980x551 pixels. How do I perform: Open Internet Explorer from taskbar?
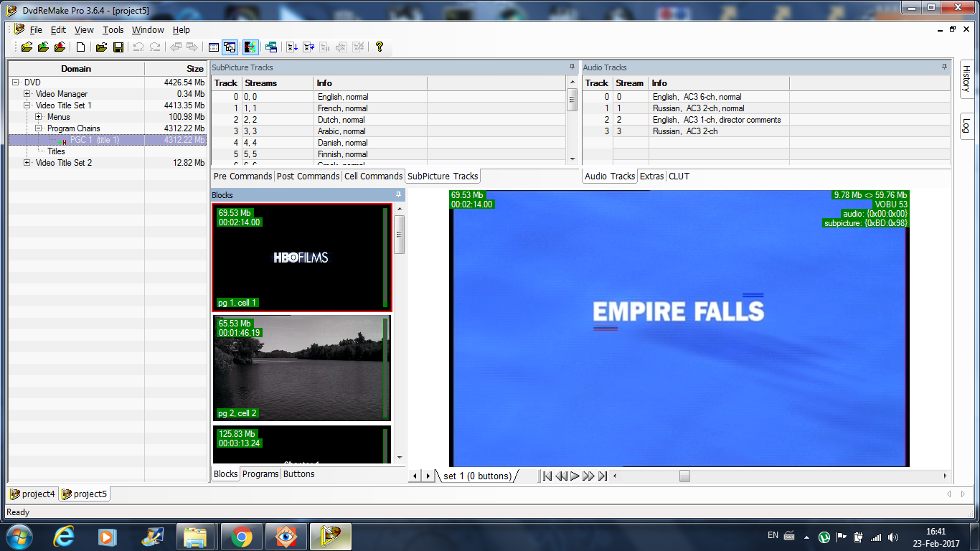click(x=65, y=536)
